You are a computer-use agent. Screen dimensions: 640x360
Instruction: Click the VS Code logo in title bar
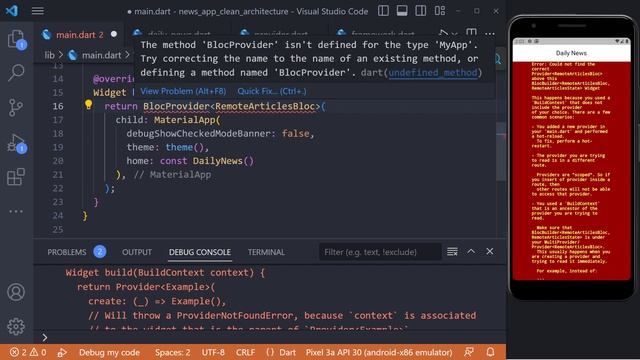coord(12,11)
